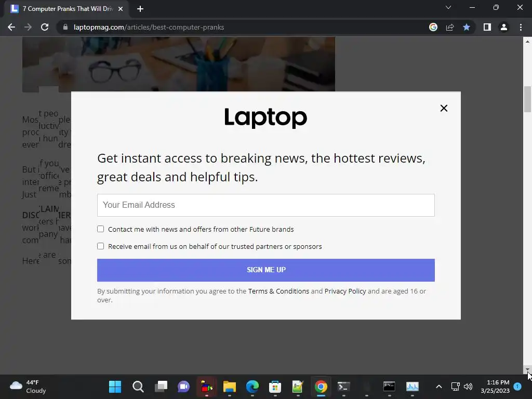The width and height of the screenshot is (532, 399).
Task: Open the Privacy Policy link
Action: point(345,291)
